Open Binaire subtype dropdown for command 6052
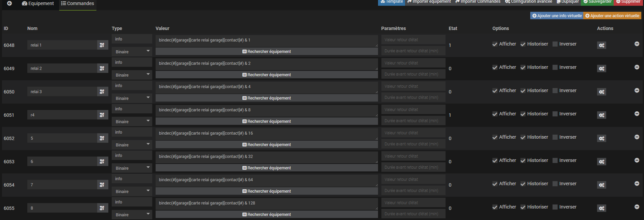Viewport: 644px width, 220px height. pyautogui.click(x=132, y=145)
